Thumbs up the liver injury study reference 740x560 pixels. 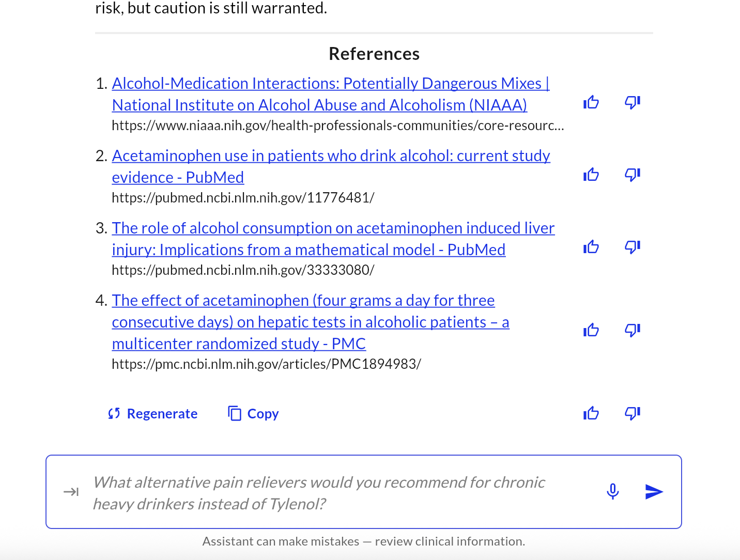[591, 247]
